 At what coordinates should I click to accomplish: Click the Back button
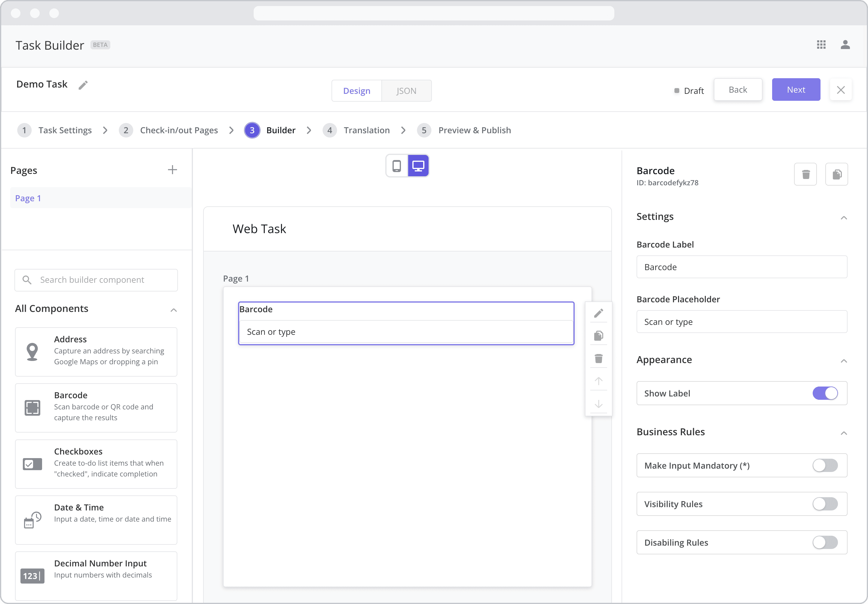(738, 90)
